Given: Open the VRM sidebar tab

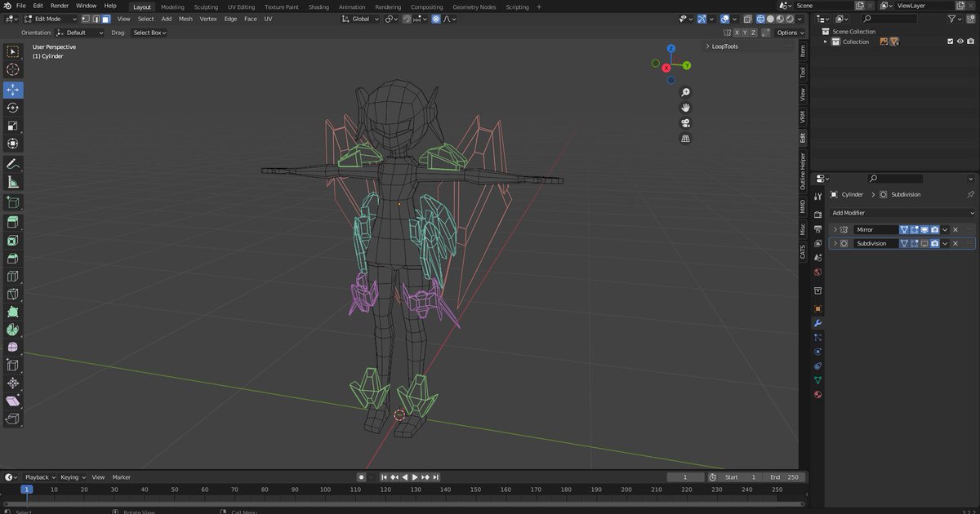Looking at the screenshot, I should pos(803,117).
